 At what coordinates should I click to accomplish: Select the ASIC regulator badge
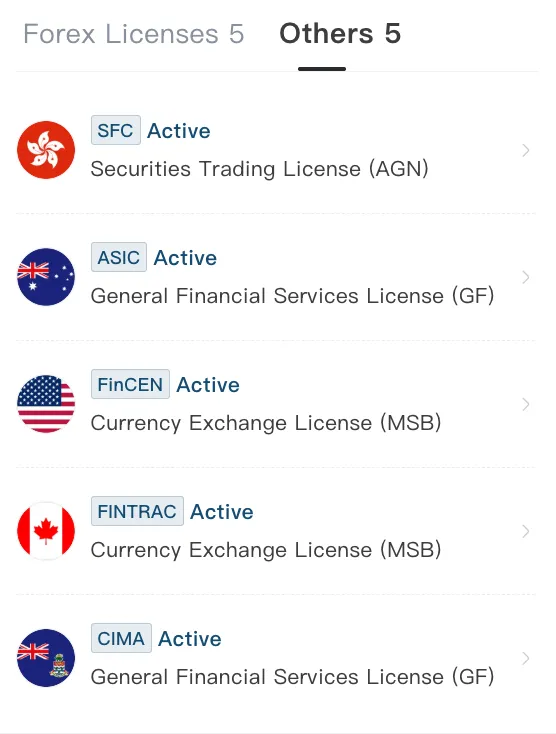(119, 257)
